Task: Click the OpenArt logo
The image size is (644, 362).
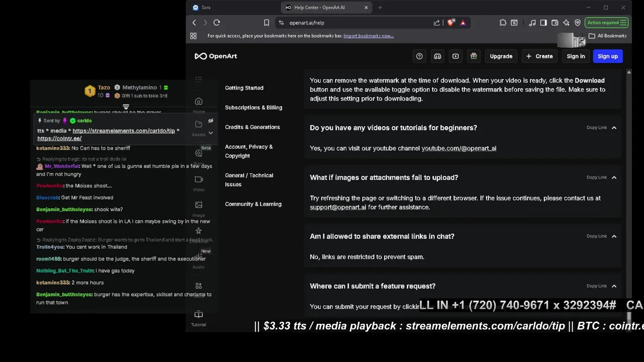Action: 216,56
